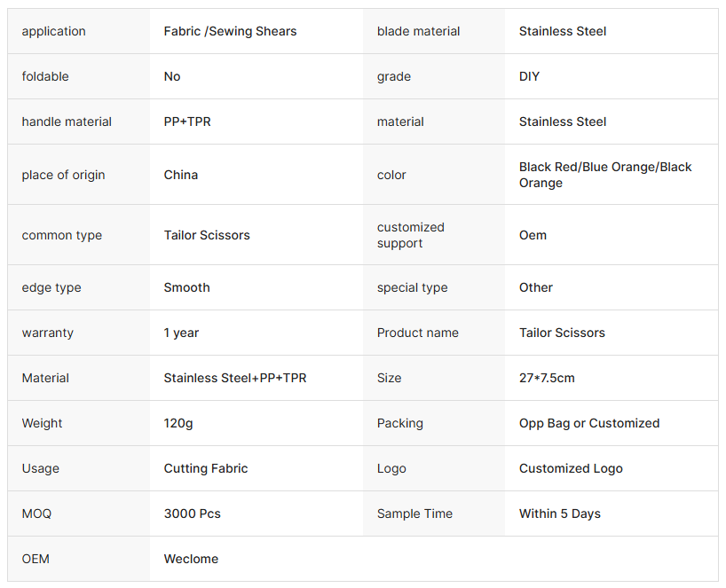Click the 'foldable' attribute label
Screen dimensions: 726x588
[45, 76]
